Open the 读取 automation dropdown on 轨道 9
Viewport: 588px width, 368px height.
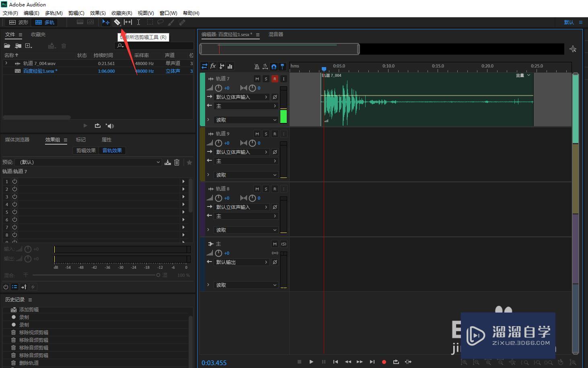point(246,175)
